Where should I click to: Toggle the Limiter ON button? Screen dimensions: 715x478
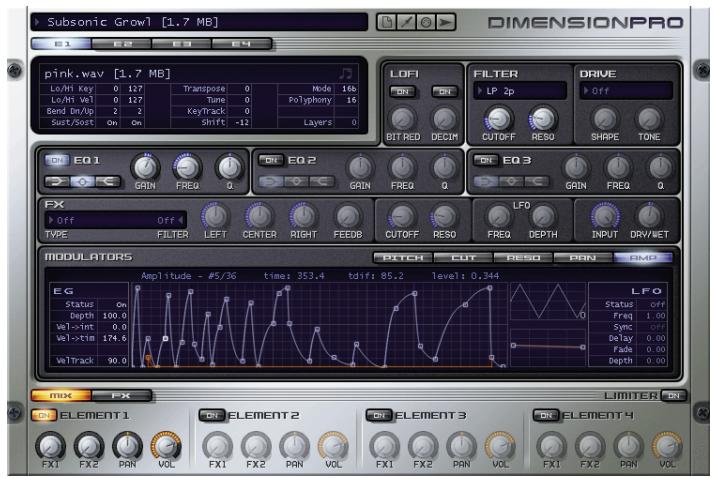click(674, 395)
